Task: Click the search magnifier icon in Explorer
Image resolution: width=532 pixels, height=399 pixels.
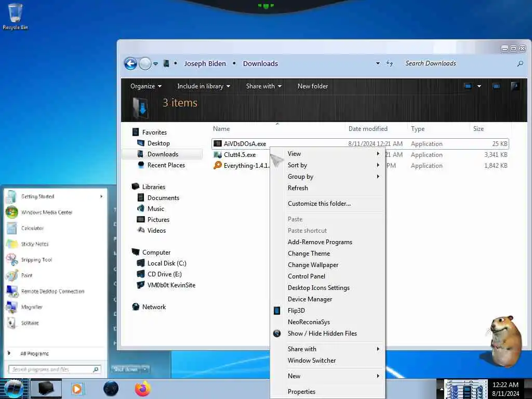Action: [520, 63]
